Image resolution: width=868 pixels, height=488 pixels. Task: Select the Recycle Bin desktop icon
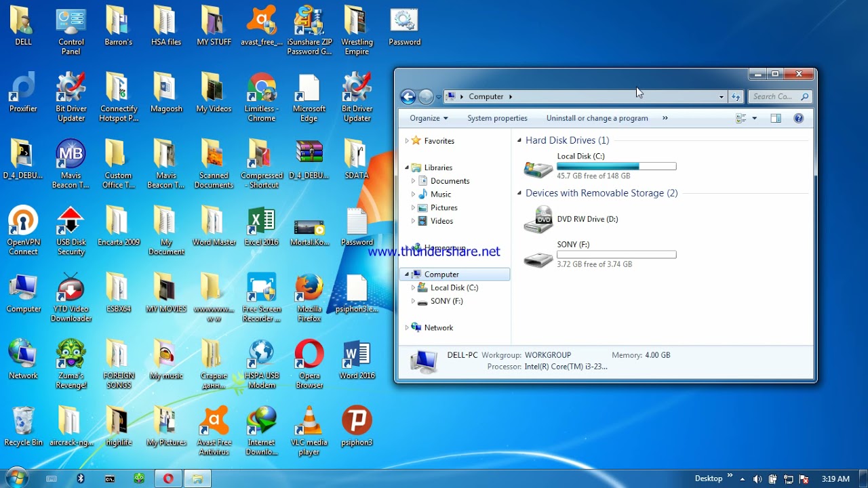click(23, 427)
